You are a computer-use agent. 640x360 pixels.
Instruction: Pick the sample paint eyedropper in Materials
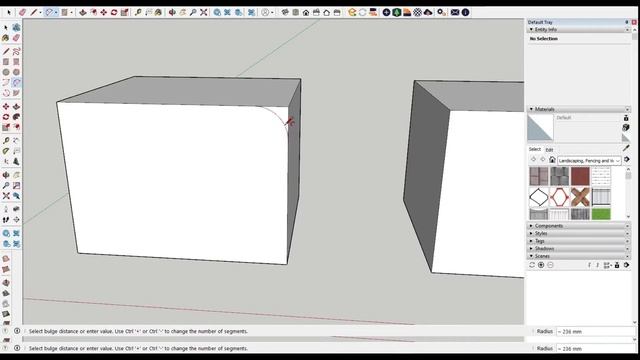(x=626, y=148)
